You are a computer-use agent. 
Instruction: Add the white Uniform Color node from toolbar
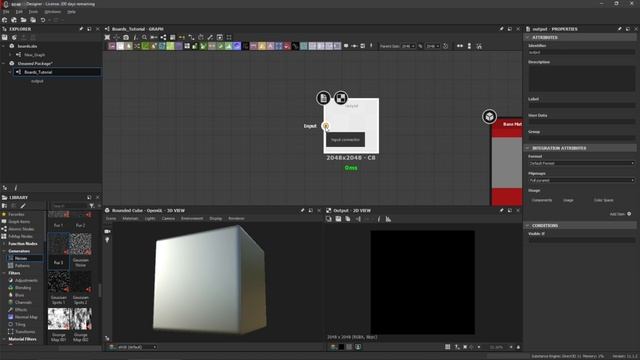pos(120,46)
